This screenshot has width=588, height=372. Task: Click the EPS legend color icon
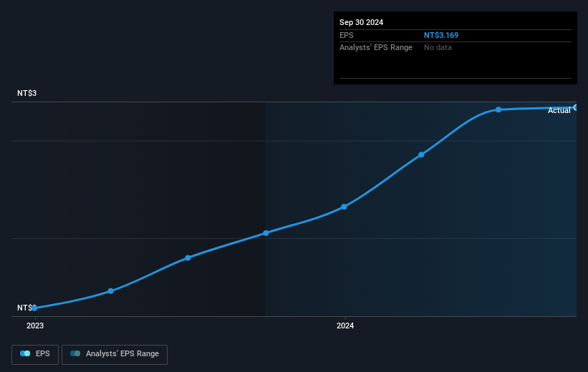[x=25, y=353]
